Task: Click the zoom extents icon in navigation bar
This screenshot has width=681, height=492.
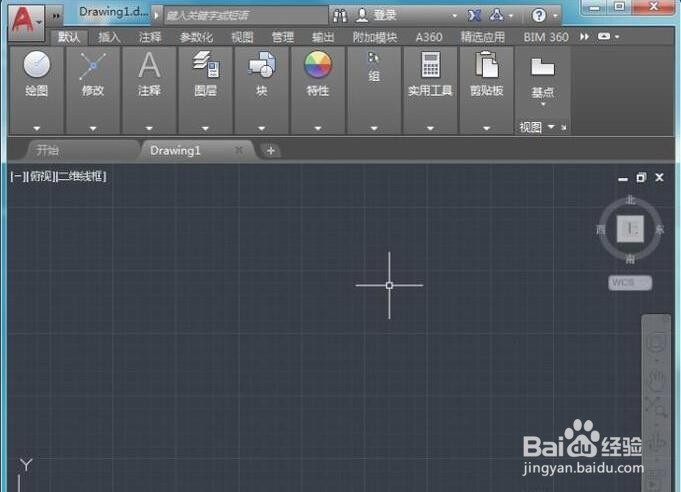Action: pyautogui.click(x=656, y=408)
